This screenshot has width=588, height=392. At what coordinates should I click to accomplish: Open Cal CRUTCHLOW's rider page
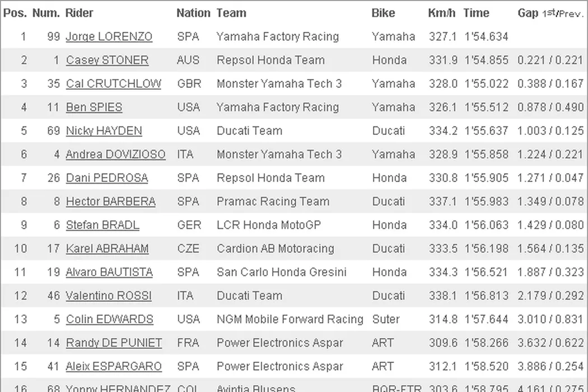[113, 84]
